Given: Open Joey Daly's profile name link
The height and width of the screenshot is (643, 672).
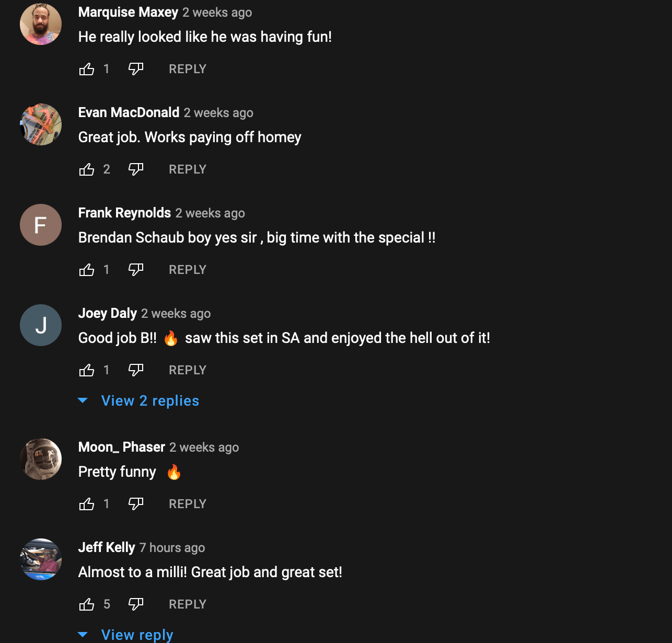Looking at the screenshot, I should [107, 313].
